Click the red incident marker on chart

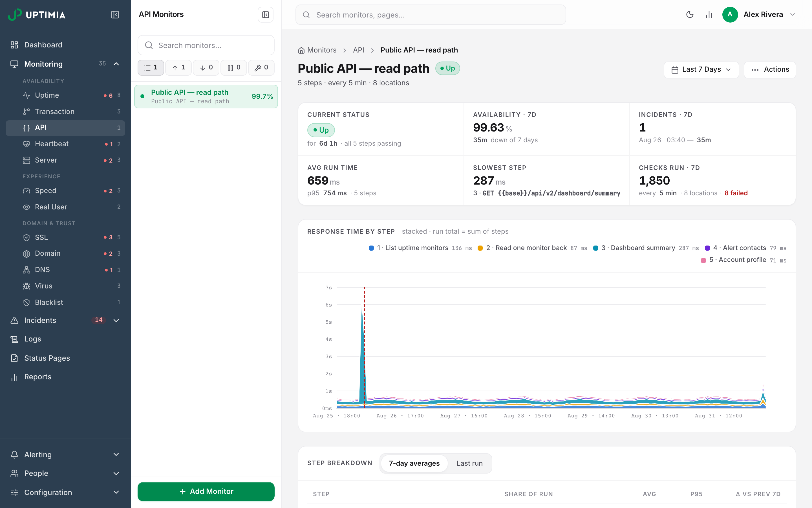coord(364,347)
